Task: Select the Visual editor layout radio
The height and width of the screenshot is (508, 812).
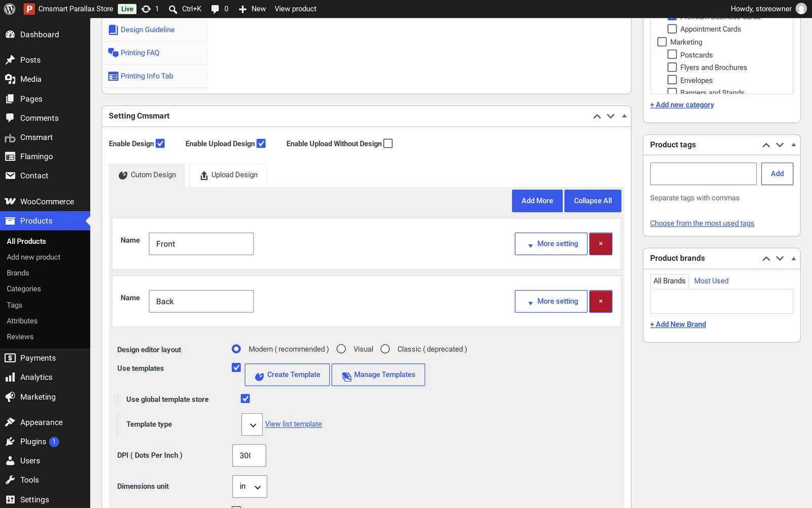Action: tap(341, 349)
